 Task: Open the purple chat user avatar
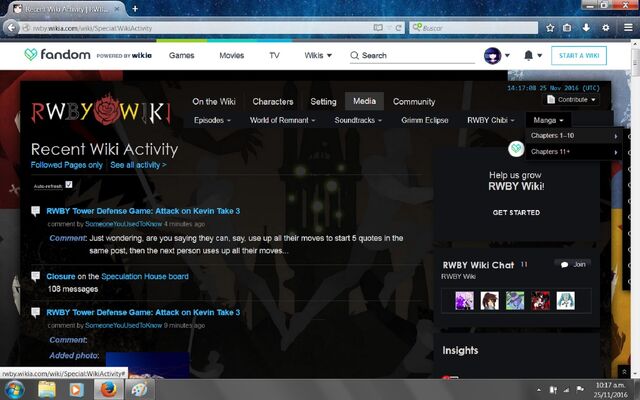click(464, 301)
